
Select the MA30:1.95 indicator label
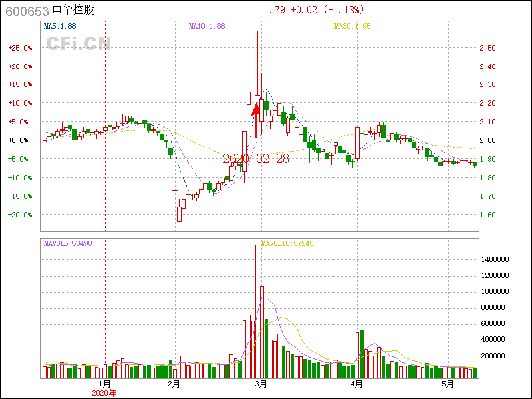point(352,26)
